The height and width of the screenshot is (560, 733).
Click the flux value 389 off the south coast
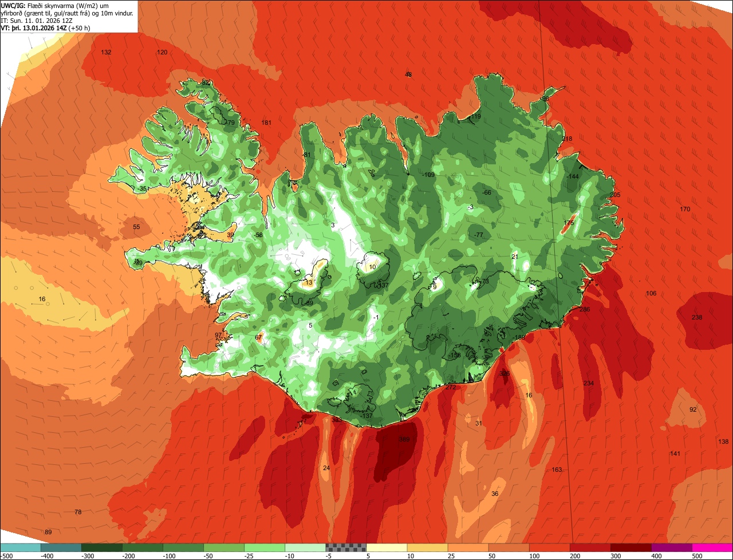click(x=404, y=439)
